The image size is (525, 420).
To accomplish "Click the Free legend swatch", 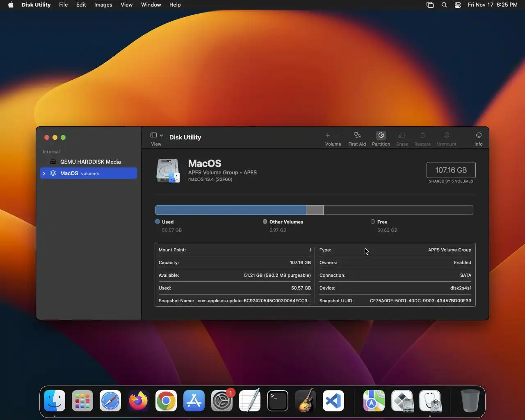I will [373, 221].
